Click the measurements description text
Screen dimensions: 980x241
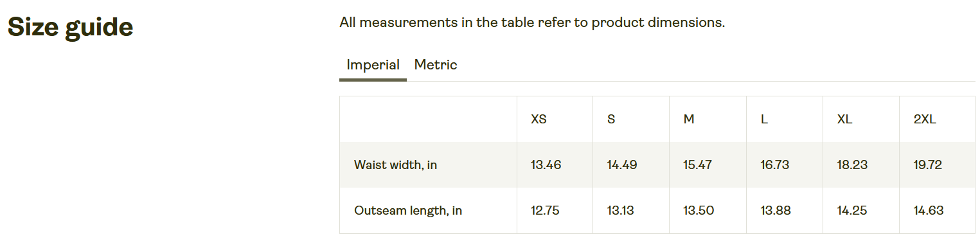pyautogui.click(x=532, y=22)
